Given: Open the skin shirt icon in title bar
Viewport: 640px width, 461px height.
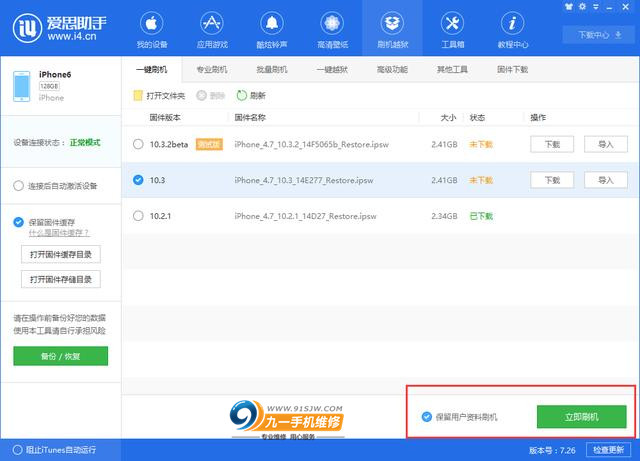Looking at the screenshot, I should (x=569, y=7).
